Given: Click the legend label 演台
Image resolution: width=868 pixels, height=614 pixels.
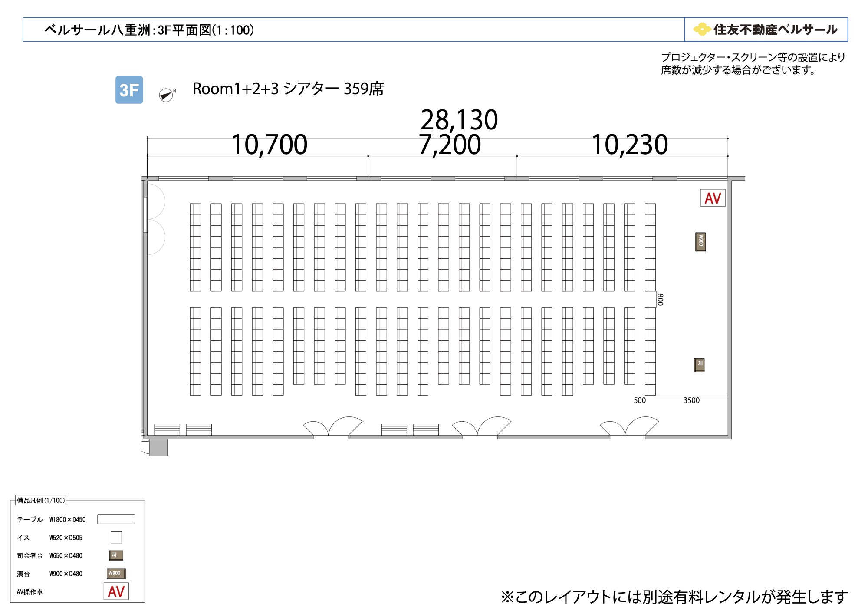Looking at the screenshot, I should 23,574.
